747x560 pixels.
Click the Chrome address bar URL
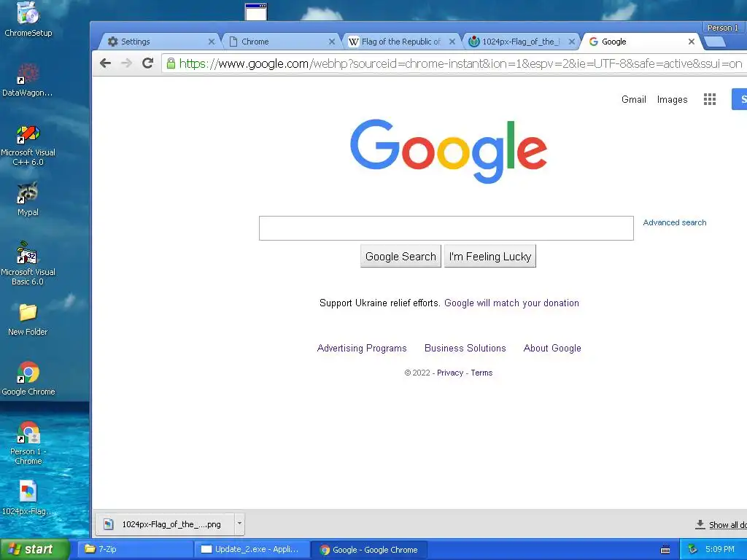(x=460, y=63)
